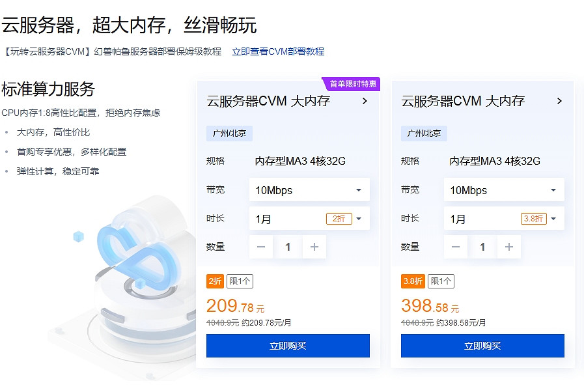
Task: Expand the 1月 duration dropdown with 2折 tag
Action: (x=309, y=219)
